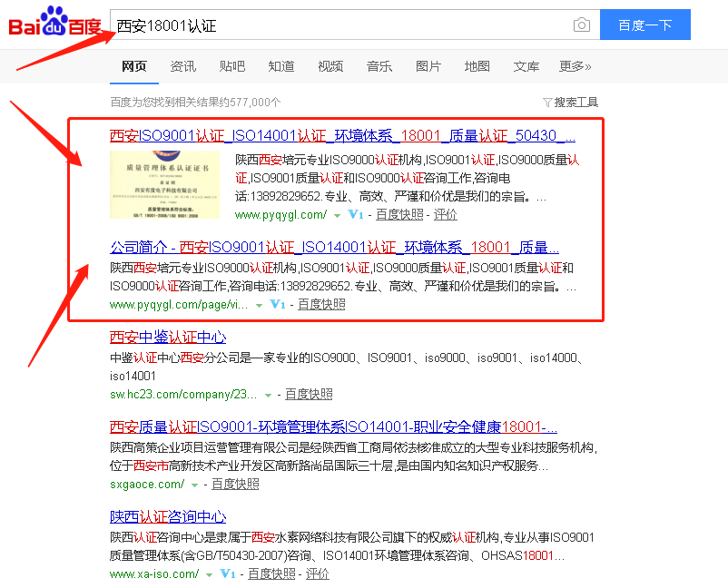
Task: Click the 百度一下 search button
Action: (645, 24)
